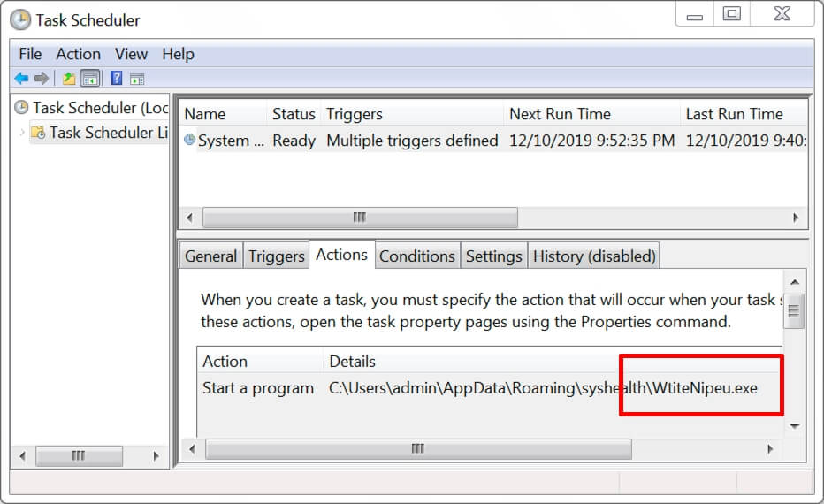
Task: Click actions pane vertical scrollbar up arrow
Action: click(x=795, y=282)
